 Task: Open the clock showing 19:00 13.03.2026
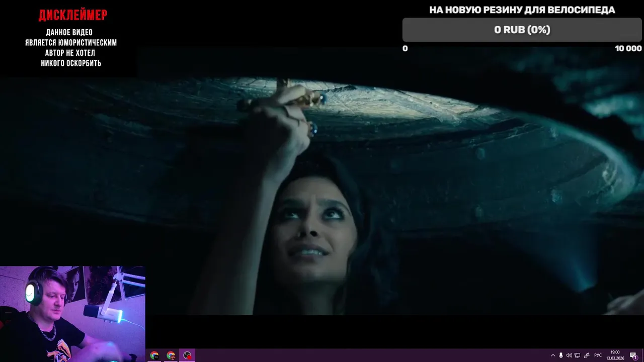(x=615, y=355)
